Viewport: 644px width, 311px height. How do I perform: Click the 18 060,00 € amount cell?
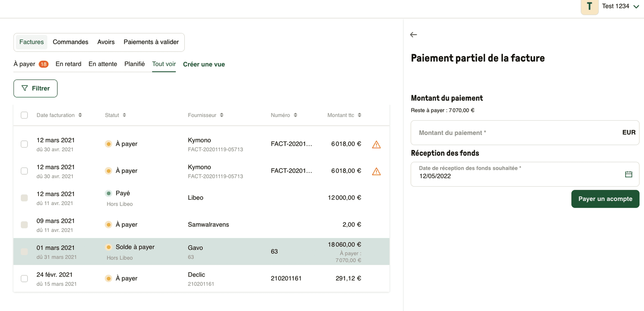click(x=344, y=245)
